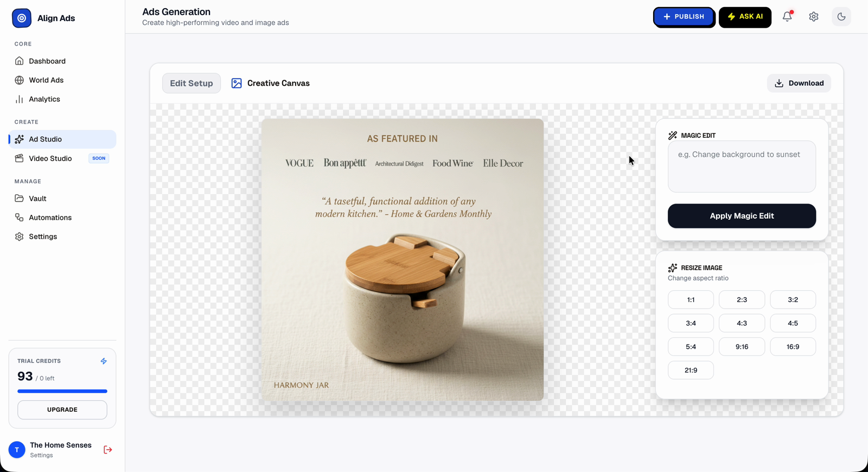Go to Analytics page

click(x=62, y=99)
